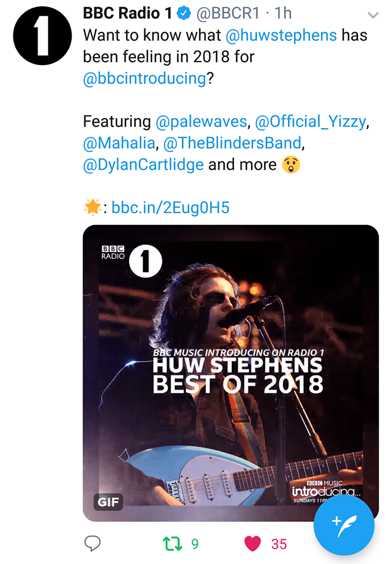
Task: Expand the tweet options chevron
Action: [372, 14]
